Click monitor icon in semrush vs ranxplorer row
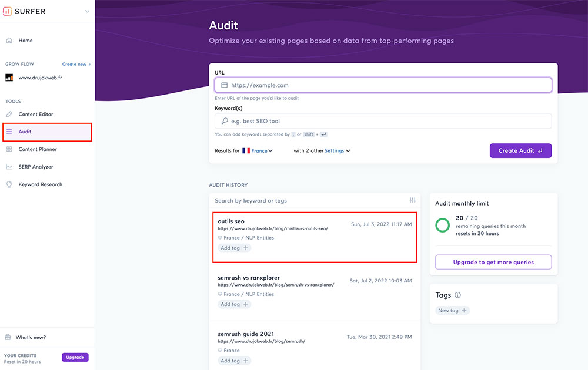The width and height of the screenshot is (588, 370). tap(220, 294)
